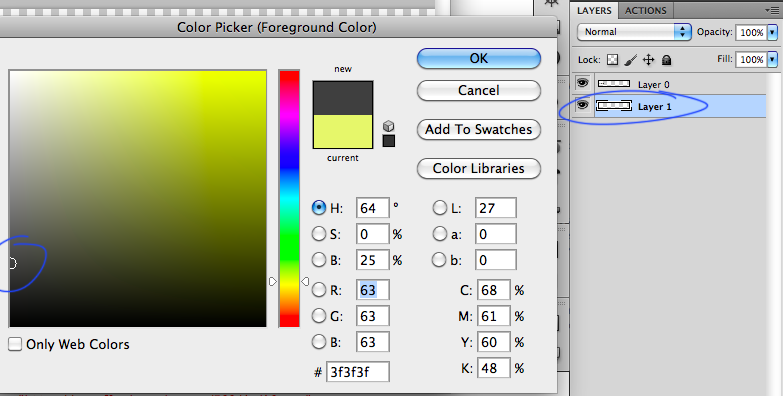
Task: Switch to the ACTIONS tab
Action: 646,10
